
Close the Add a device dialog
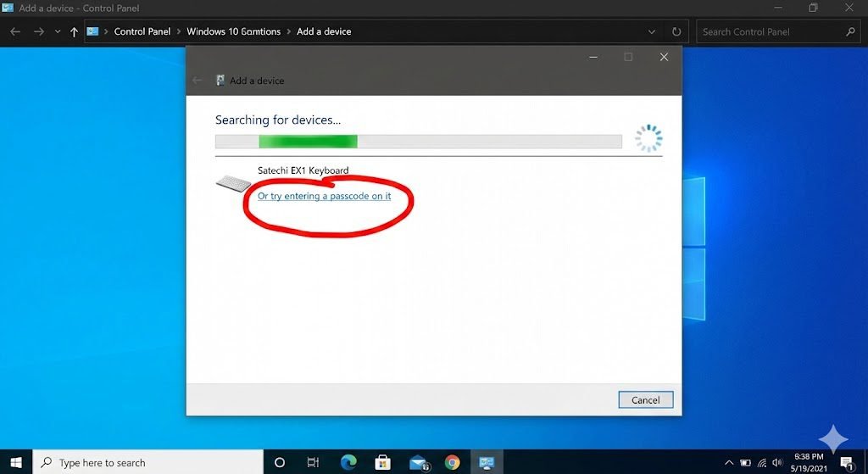[664, 57]
